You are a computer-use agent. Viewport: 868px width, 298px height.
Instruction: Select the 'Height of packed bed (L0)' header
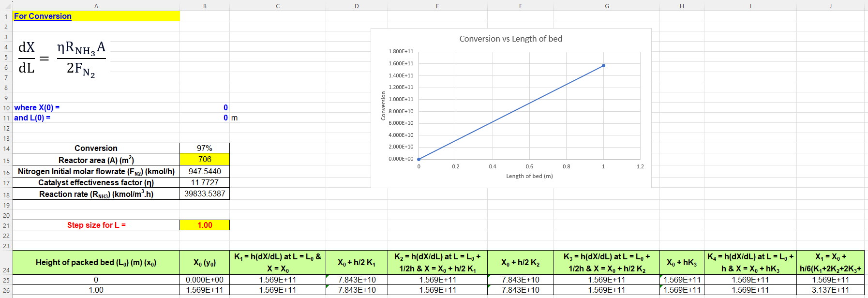tap(96, 262)
